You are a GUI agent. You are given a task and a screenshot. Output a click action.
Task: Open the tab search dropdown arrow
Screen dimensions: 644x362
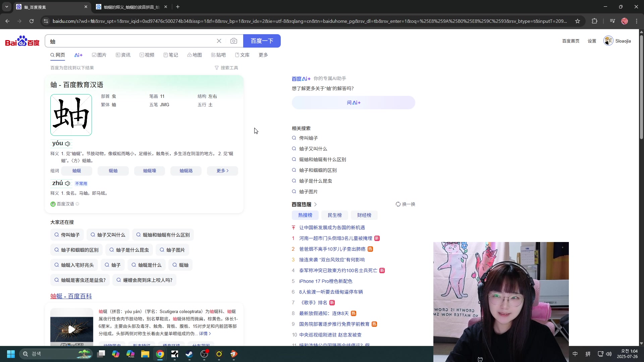pos(7,7)
